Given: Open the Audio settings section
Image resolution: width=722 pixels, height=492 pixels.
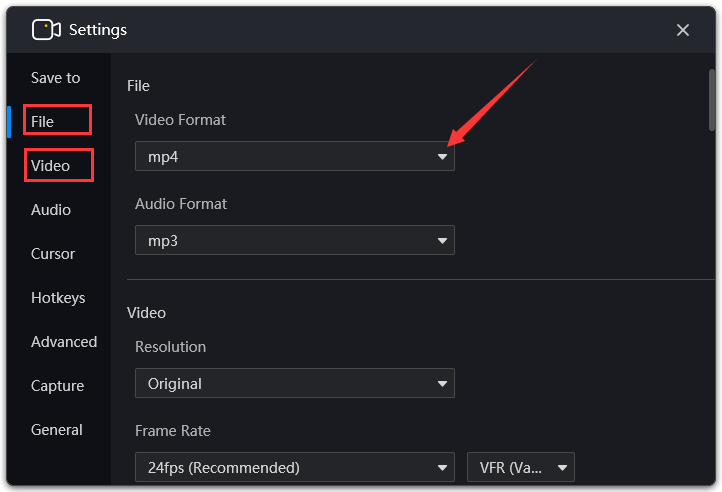Looking at the screenshot, I should (x=51, y=210).
